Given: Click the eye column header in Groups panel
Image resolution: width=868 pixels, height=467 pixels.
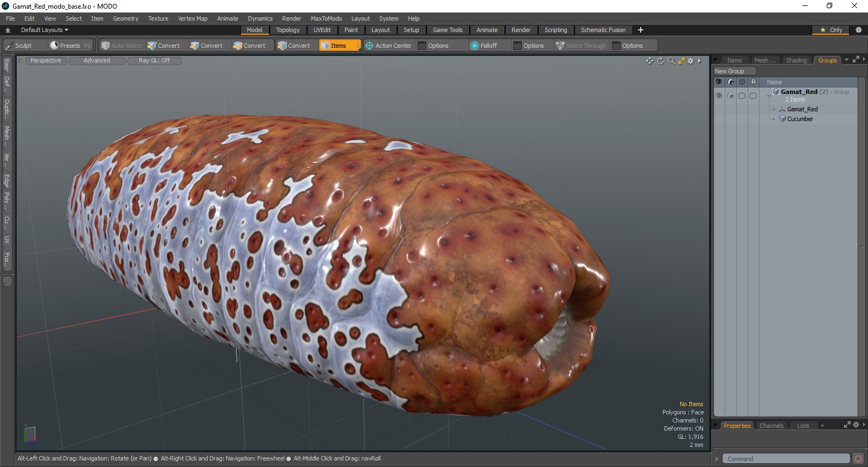Looking at the screenshot, I should [x=718, y=82].
